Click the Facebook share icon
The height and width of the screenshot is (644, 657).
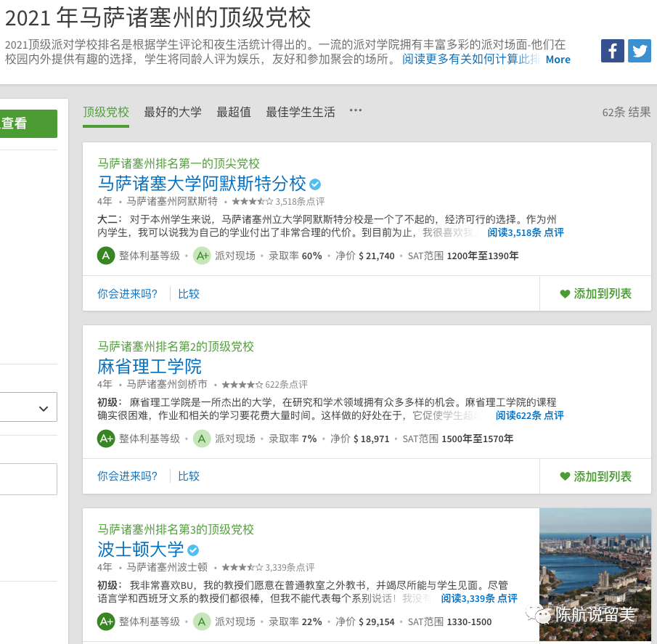[x=612, y=51]
